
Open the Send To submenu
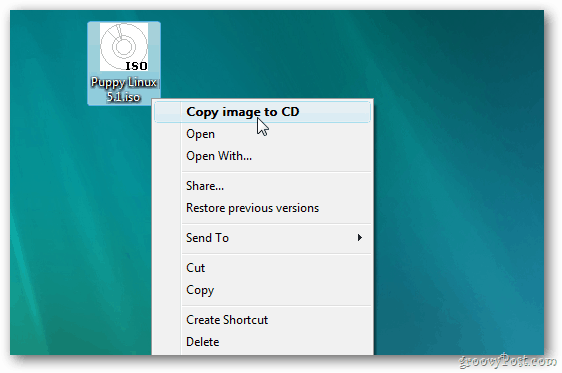(263, 238)
